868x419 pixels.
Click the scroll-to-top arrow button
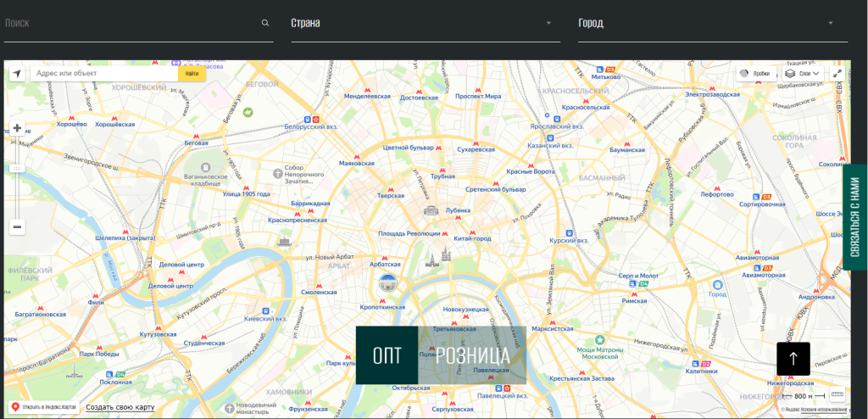click(793, 359)
